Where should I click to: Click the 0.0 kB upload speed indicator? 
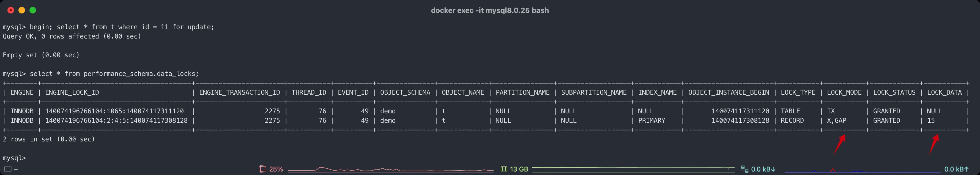click(x=956, y=169)
